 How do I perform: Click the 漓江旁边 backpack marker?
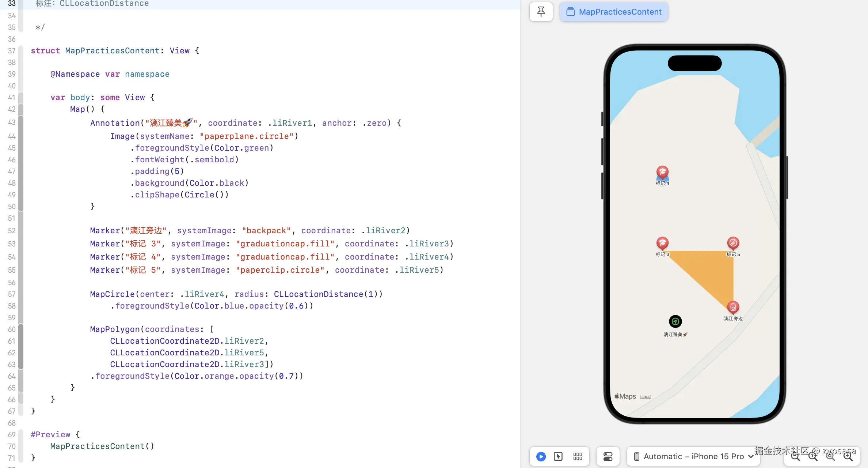(733, 307)
